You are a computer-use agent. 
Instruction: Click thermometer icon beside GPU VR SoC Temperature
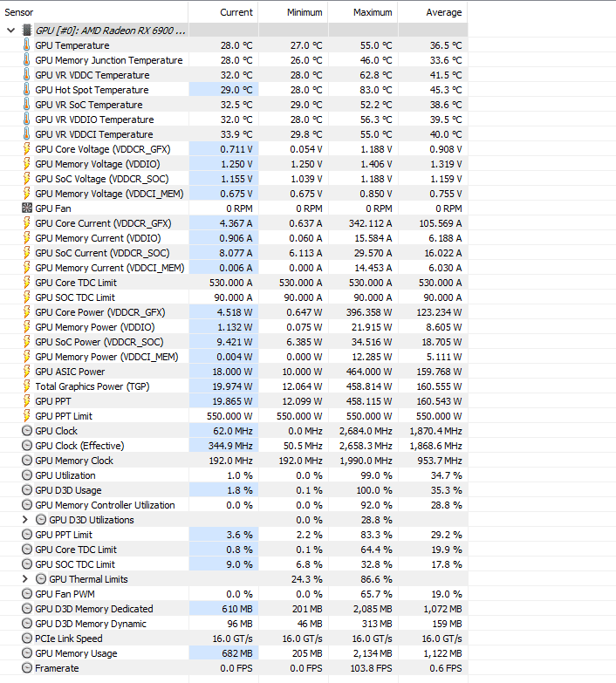[x=26, y=104]
